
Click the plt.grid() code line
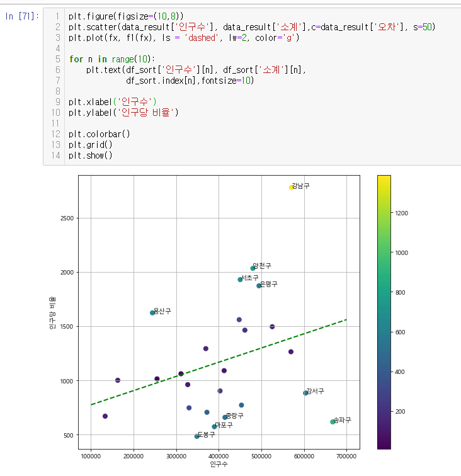[x=91, y=144]
